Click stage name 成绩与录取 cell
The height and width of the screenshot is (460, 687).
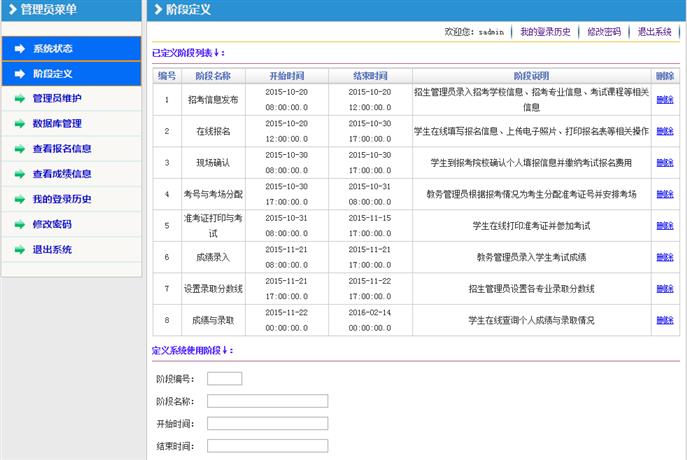(x=213, y=320)
